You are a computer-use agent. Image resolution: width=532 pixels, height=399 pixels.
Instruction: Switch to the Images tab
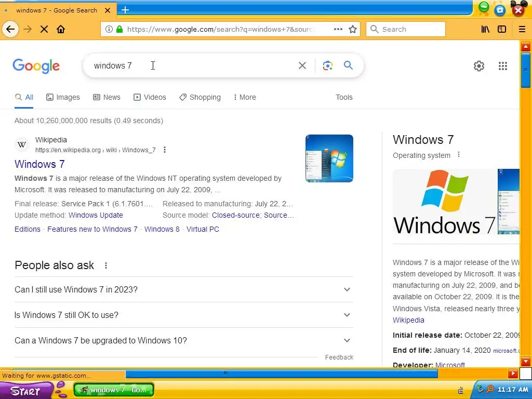coord(63,97)
